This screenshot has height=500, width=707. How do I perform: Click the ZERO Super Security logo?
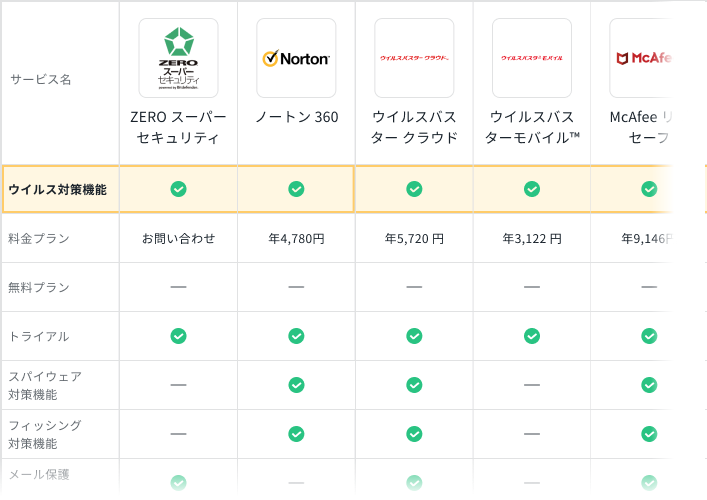click(178, 58)
